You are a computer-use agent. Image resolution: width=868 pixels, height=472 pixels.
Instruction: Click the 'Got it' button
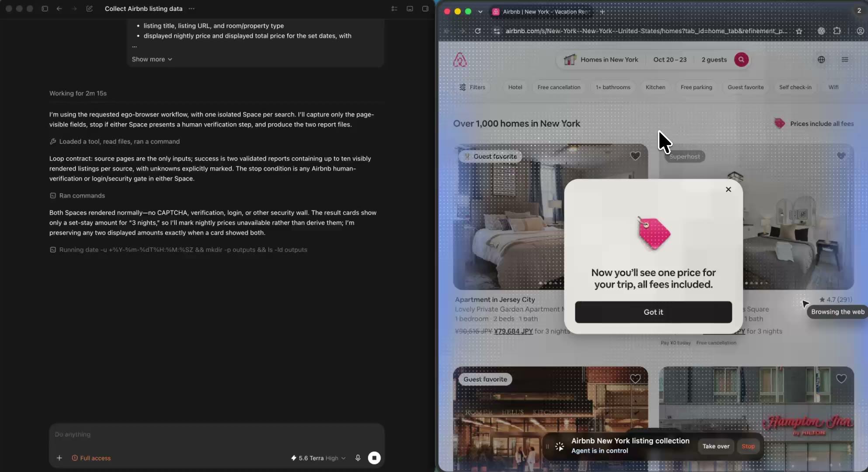(653, 312)
